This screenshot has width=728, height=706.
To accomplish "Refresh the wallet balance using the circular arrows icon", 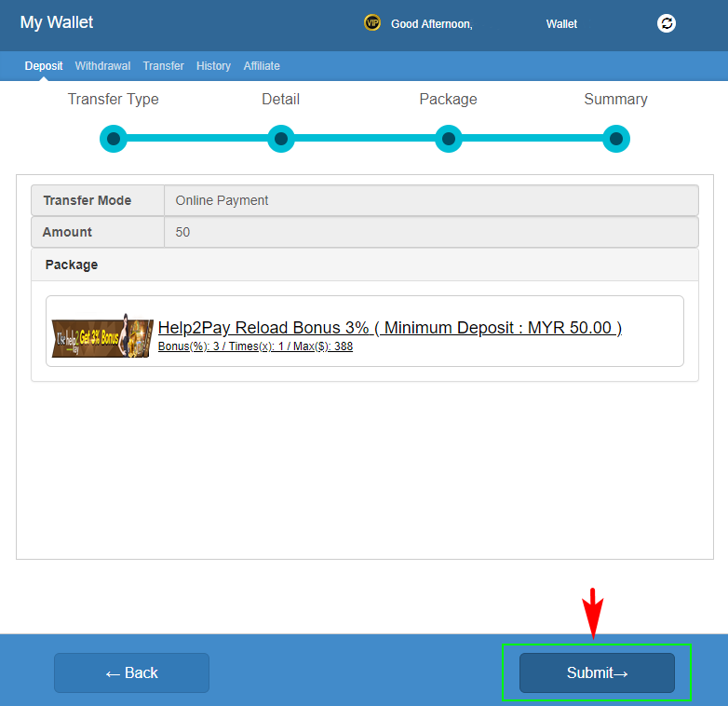I will (667, 23).
